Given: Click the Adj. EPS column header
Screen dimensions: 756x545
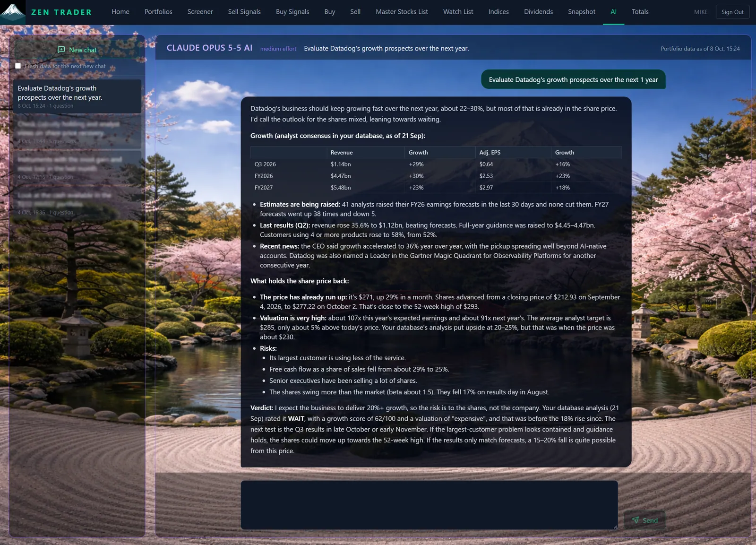Looking at the screenshot, I should (490, 152).
